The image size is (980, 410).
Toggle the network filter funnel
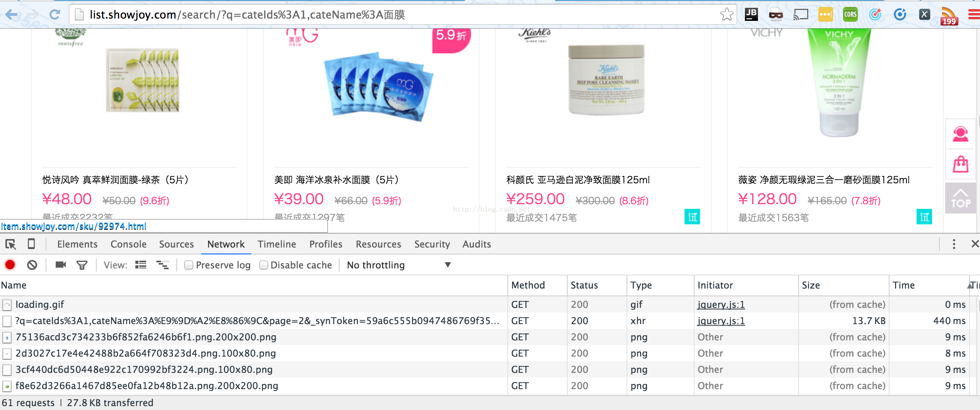(82, 265)
